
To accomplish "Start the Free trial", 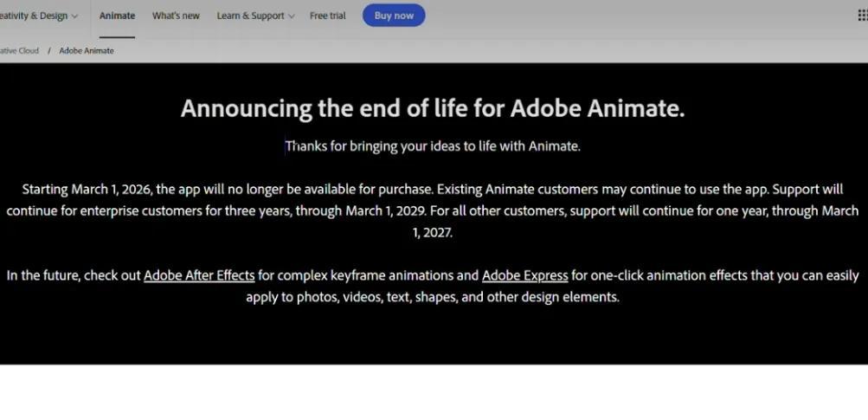I will pyautogui.click(x=327, y=16).
